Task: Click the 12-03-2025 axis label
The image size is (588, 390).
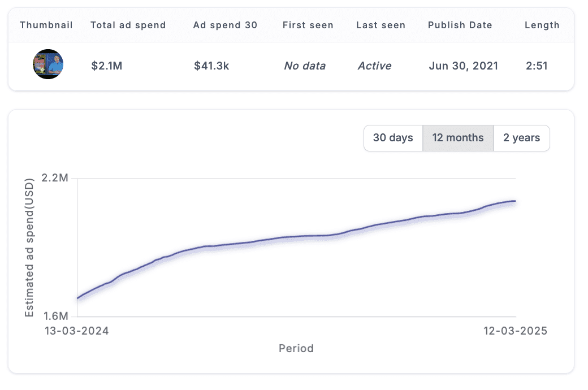Action: point(515,331)
